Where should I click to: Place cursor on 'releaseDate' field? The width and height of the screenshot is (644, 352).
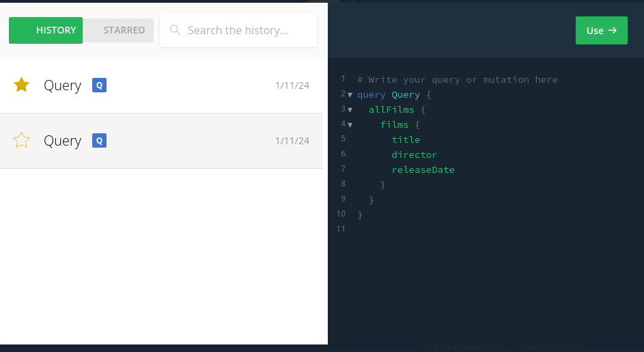click(x=423, y=170)
